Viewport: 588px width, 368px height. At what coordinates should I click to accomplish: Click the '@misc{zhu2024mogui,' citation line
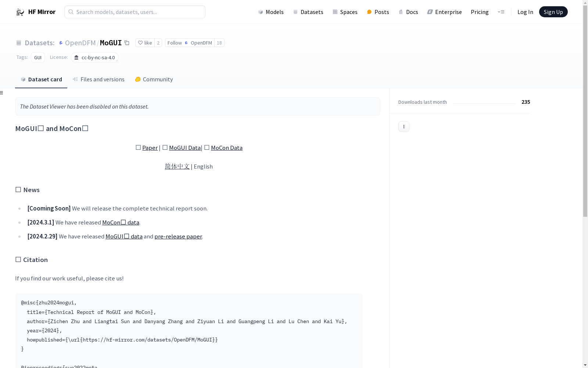[x=49, y=302]
